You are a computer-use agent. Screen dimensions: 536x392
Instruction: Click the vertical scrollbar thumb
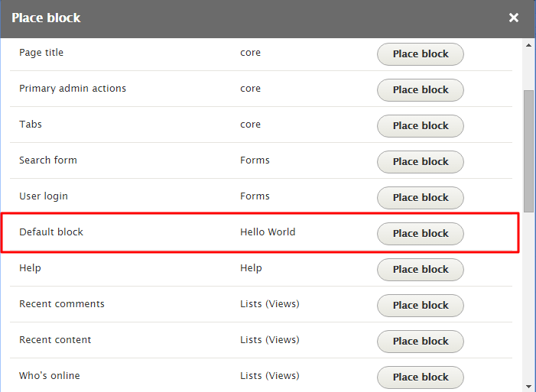click(x=528, y=149)
